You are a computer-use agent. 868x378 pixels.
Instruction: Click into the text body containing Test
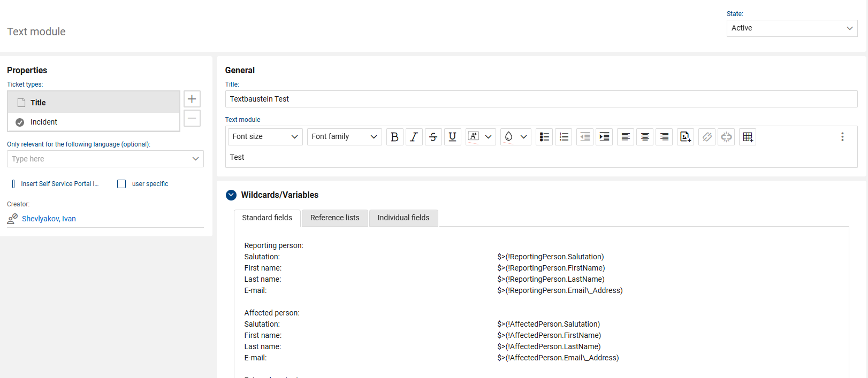coord(541,157)
